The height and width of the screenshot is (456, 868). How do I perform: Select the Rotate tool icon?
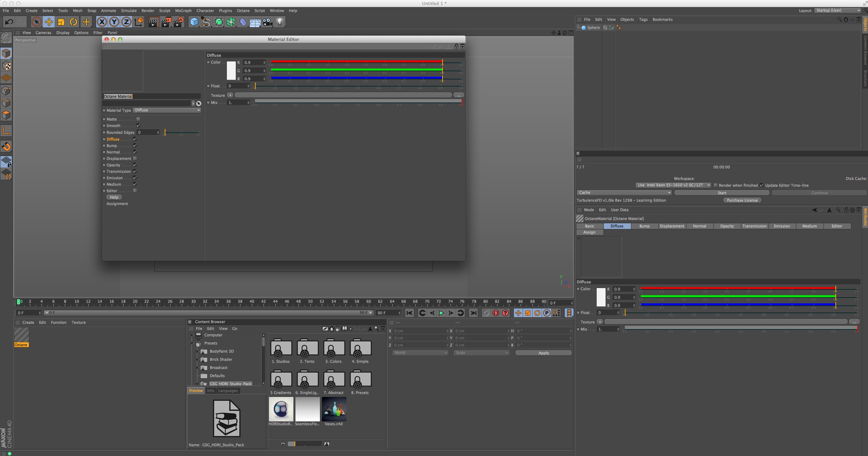(73, 22)
